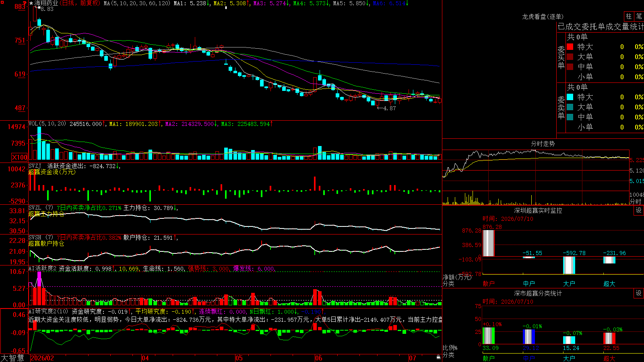The image size is (644, 362).
Task: Switch order view to 柱 mode
Action: coord(629,16)
